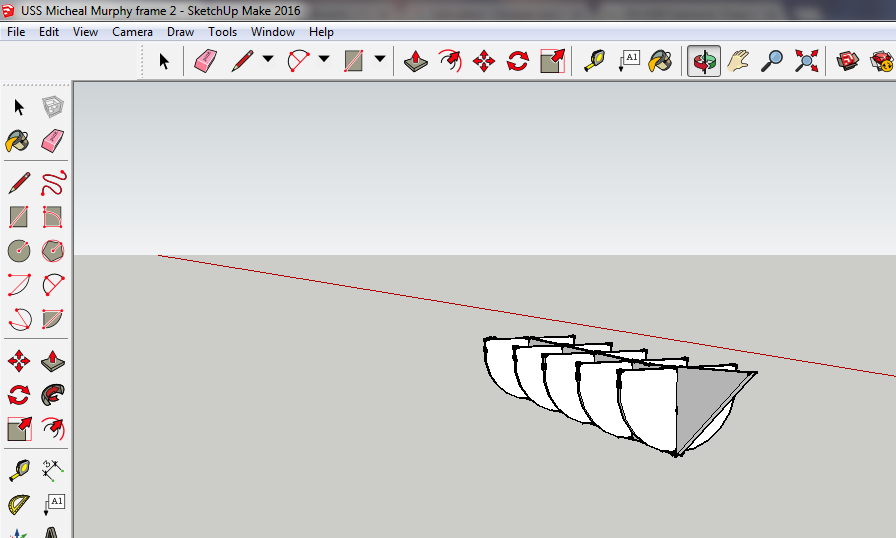Select the Text A1 tool in left palette
This screenshot has height=538, width=896.
click(54, 504)
